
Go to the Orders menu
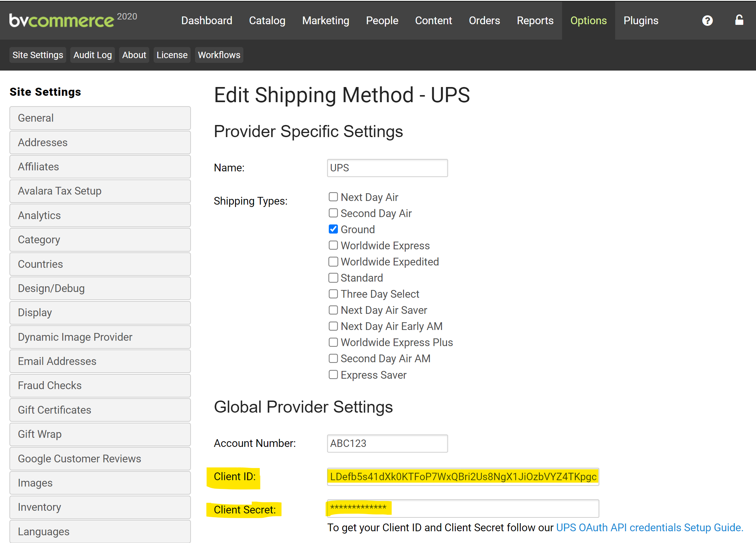coord(484,21)
